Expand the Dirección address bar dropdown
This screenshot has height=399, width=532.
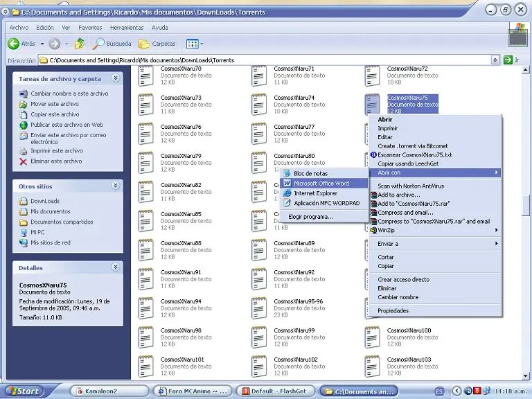point(495,60)
